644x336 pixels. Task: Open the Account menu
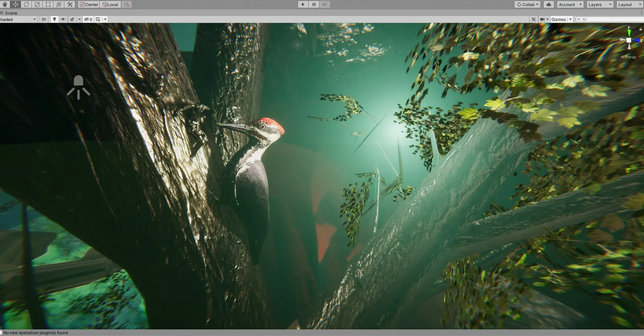[x=570, y=4]
